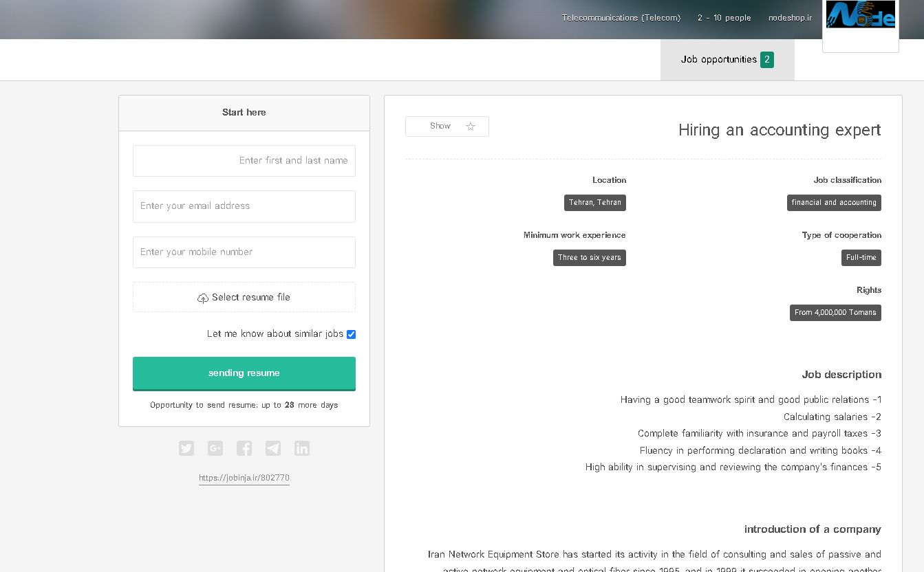Click the mobile number input field
Screen dimensions: 924x572
click(x=244, y=252)
